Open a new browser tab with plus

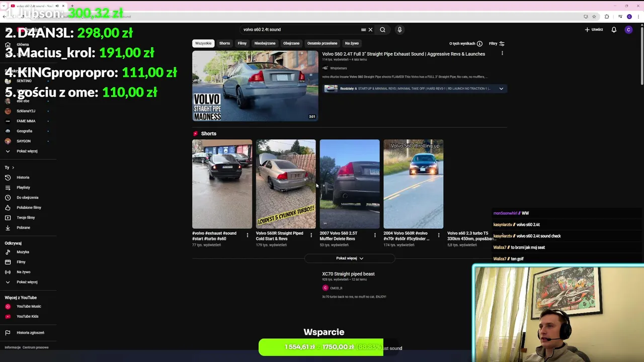coord(72,6)
